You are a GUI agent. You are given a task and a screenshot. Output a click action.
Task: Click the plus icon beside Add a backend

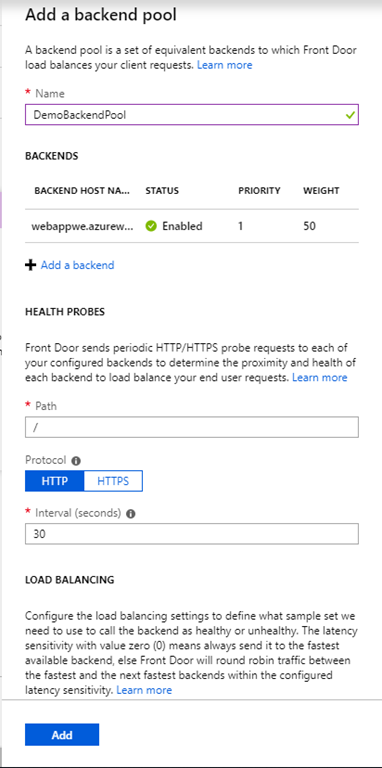(30, 265)
